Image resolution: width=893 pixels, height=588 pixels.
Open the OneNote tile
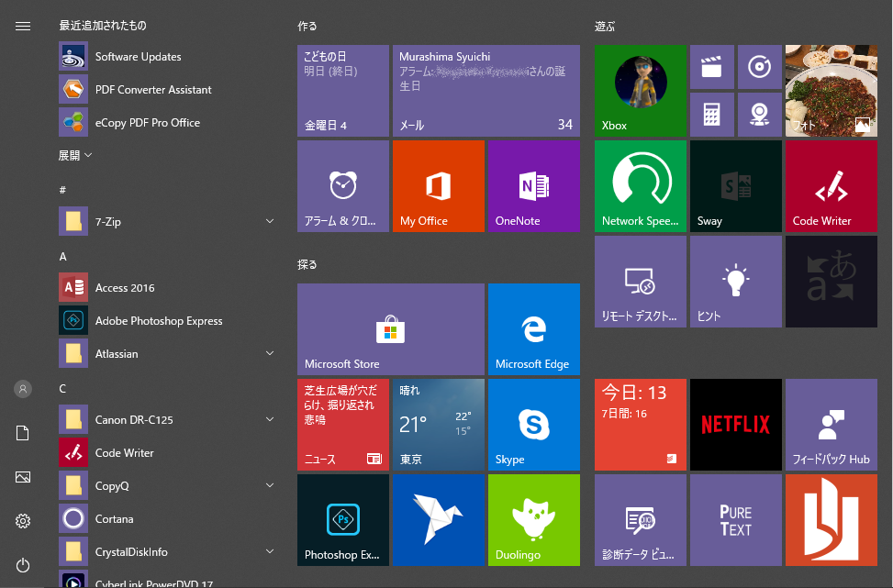pyautogui.click(x=534, y=186)
